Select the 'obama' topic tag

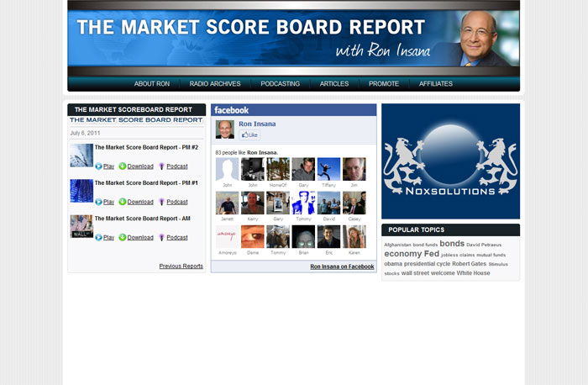click(x=393, y=264)
